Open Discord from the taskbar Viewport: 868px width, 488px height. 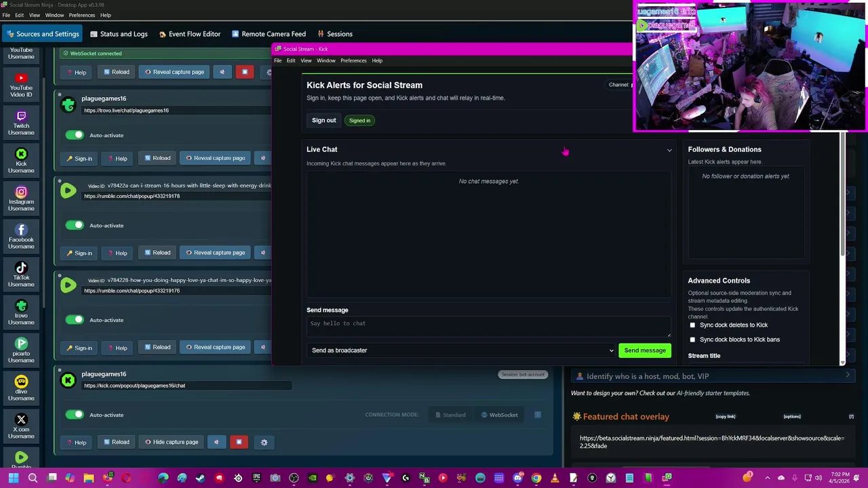(x=517, y=478)
